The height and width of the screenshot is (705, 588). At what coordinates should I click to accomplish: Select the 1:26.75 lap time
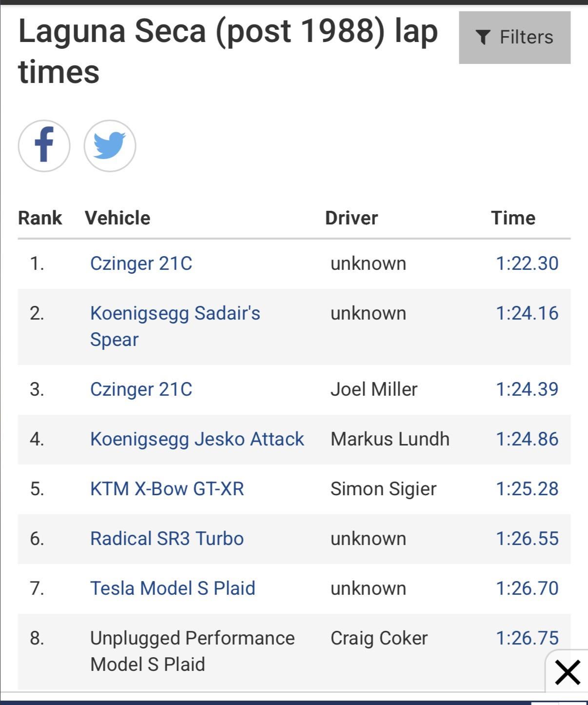527,638
